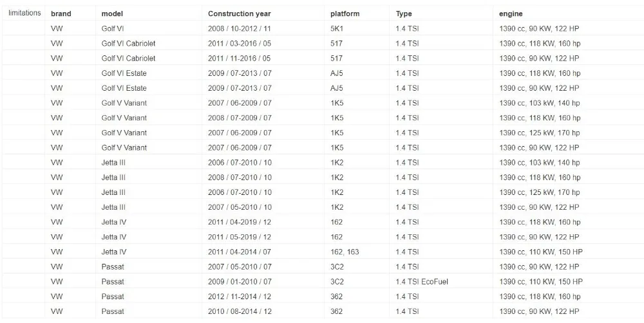644x323 pixels.
Task: Select the '1.4 TSI EcoFuel' type cell
Action: (x=422, y=282)
